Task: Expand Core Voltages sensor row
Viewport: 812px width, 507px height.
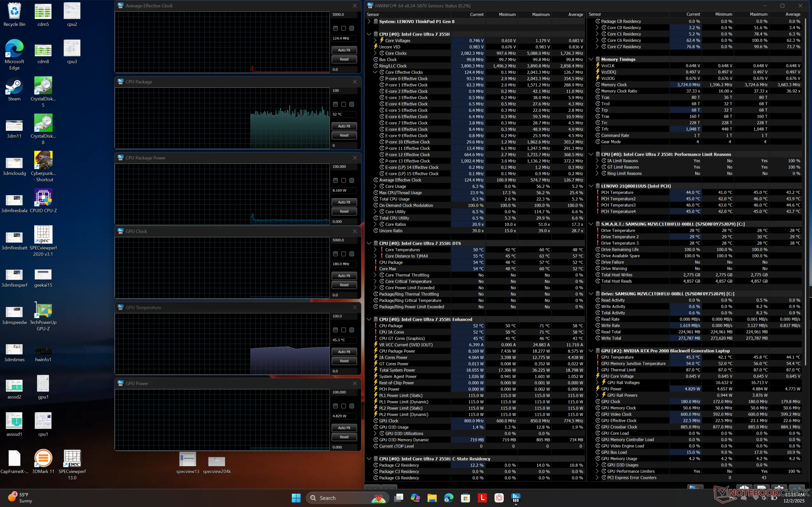Action: coord(375,41)
